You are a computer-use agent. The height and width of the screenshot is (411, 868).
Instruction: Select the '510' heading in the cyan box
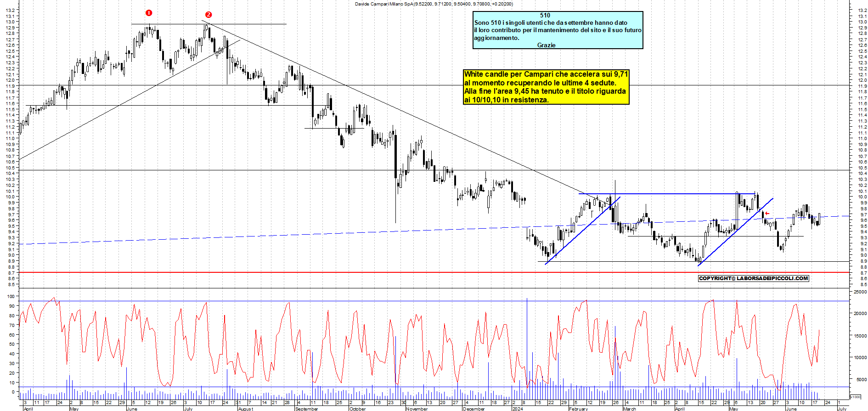pyautogui.click(x=545, y=15)
